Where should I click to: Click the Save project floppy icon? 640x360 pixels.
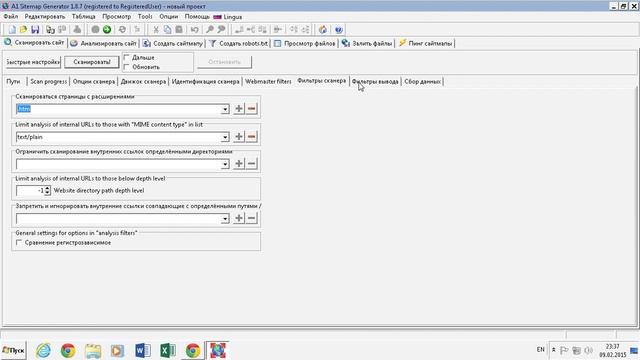[x=35, y=29]
